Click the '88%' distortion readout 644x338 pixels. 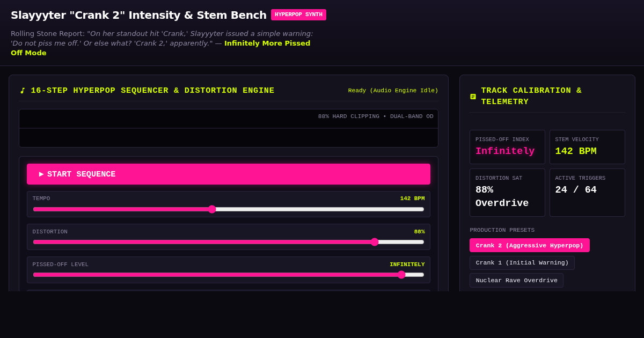pyautogui.click(x=419, y=232)
